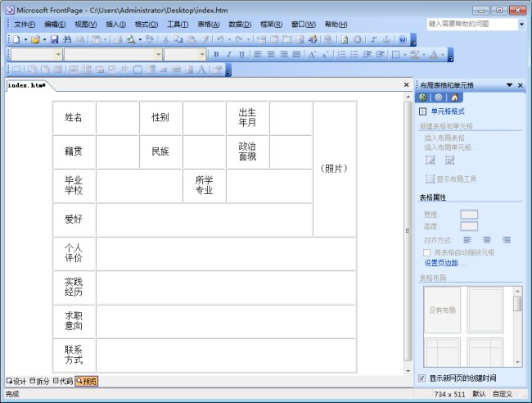Open the 编辑(E) menu
Screen dimensions: 532x403
(x=55, y=25)
